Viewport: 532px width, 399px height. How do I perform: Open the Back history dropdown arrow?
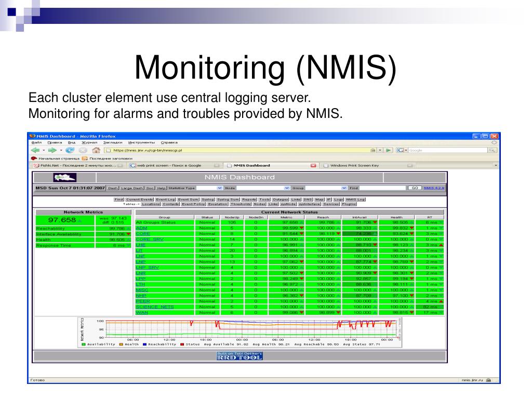[x=44, y=150]
